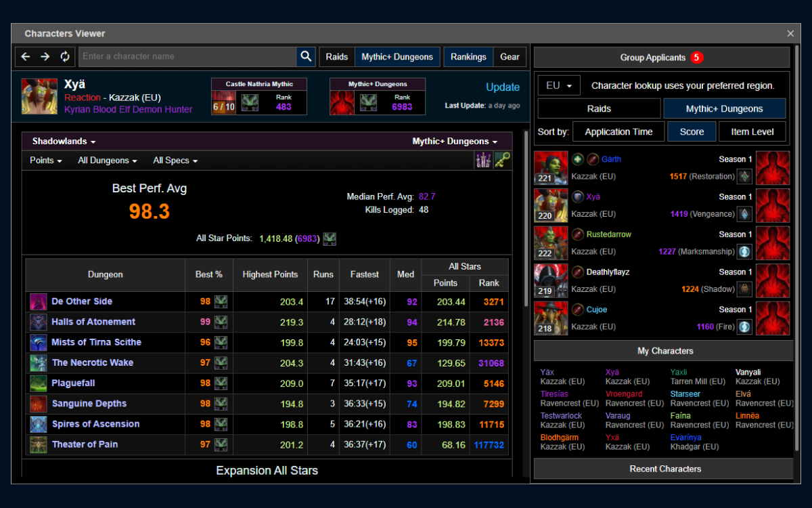Screen dimensions: 812x508
Task: Click the refresh character icon
Action: pos(65,57)
